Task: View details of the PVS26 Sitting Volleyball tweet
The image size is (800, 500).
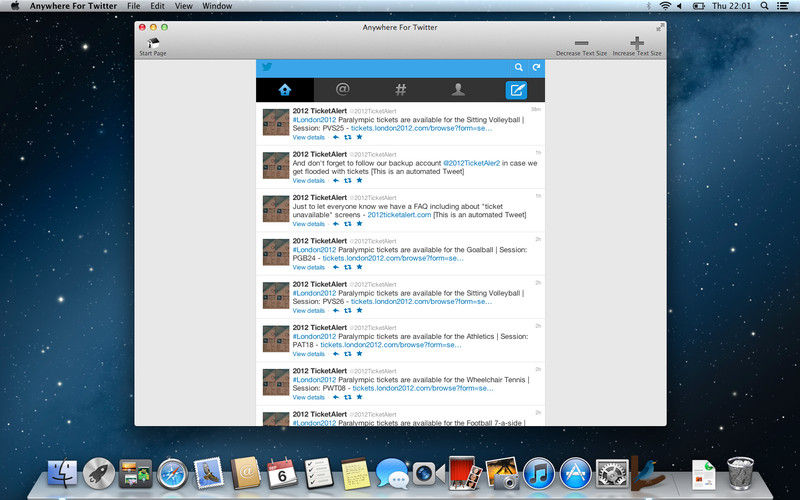Action: point(308,311)
